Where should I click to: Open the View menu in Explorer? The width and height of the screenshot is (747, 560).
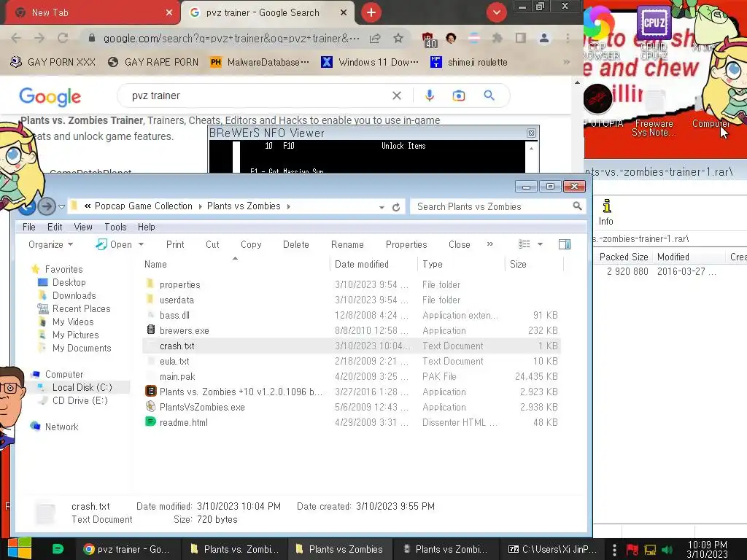pyautogui.click(x=83, y=227)
